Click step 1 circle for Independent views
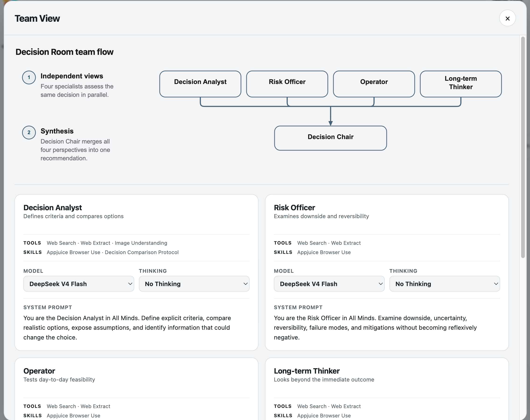This screenshot has height=420, width=530. click(29, 77)
